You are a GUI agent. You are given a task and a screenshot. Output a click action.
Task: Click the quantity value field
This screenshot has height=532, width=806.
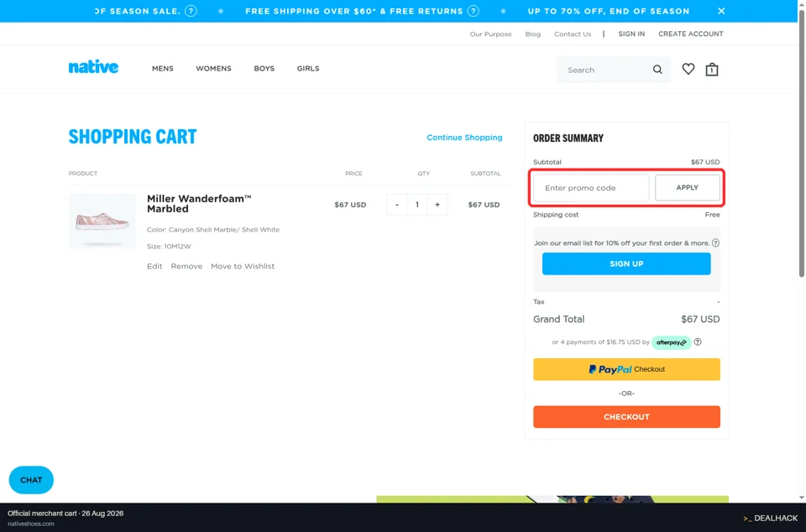tap(417, 205)
